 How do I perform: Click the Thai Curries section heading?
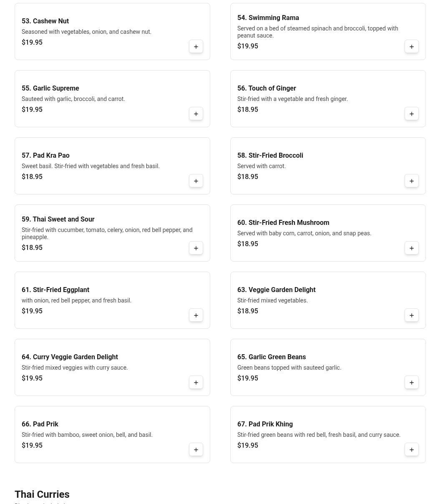[x=42, y=494]
